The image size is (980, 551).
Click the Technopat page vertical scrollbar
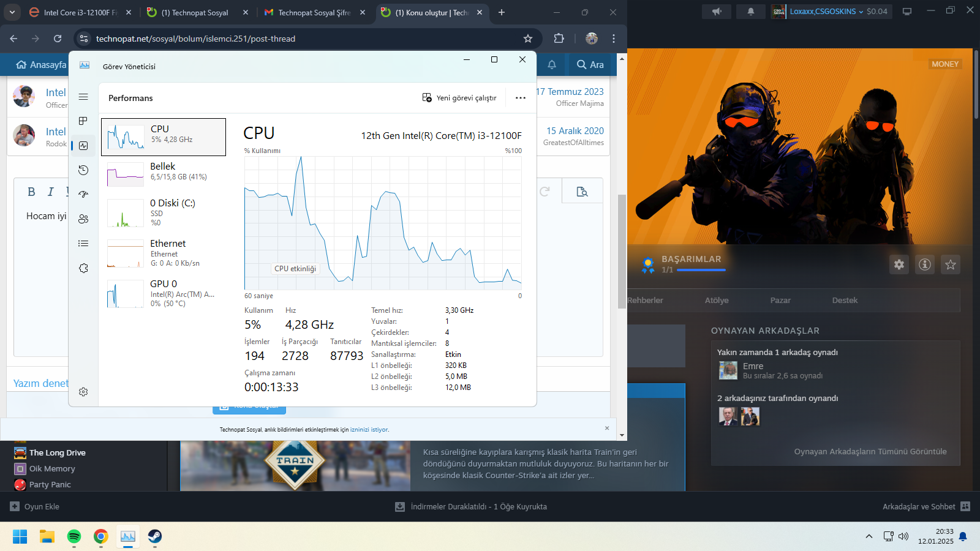[622, 251]
